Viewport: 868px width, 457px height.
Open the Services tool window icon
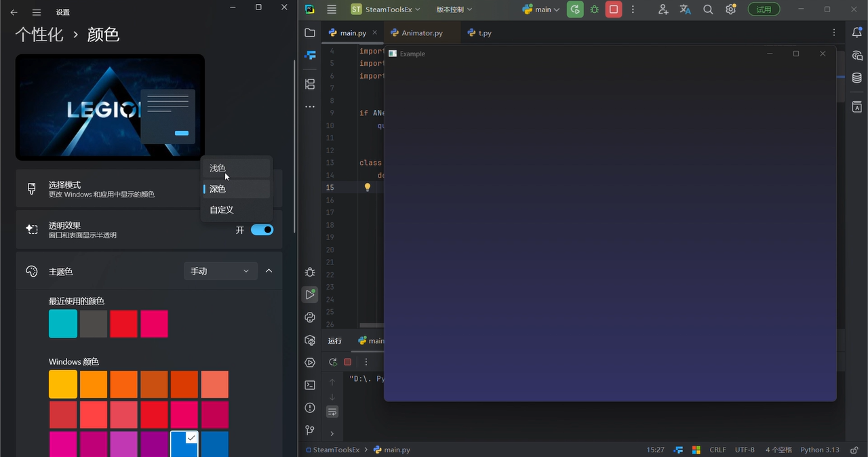pos(310,362)
